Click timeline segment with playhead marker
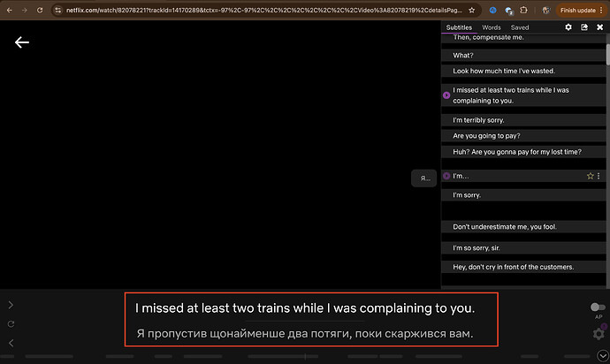 click(283, 356)
